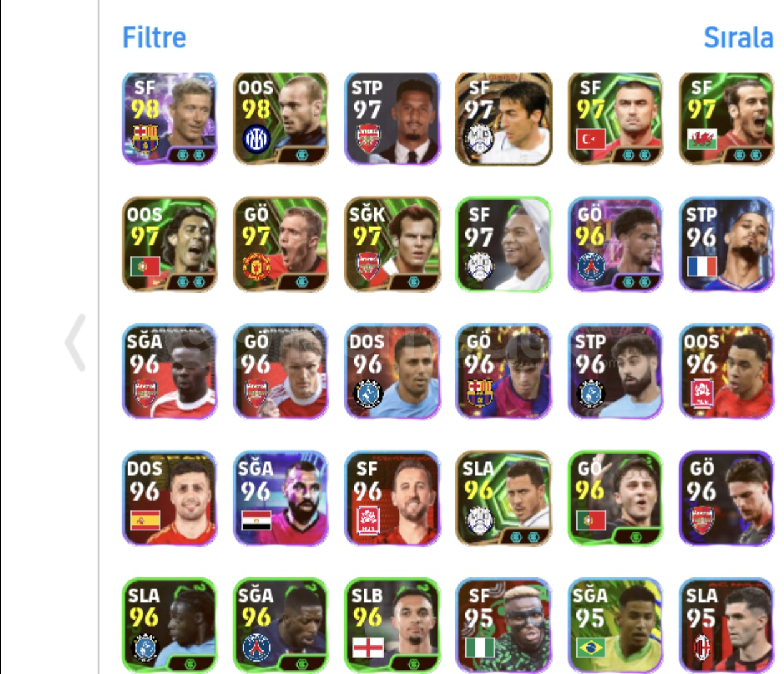The height and width of the screenshot is (674, 784).
Task: Open the SLB 96 England flag card
Action: 392,625
